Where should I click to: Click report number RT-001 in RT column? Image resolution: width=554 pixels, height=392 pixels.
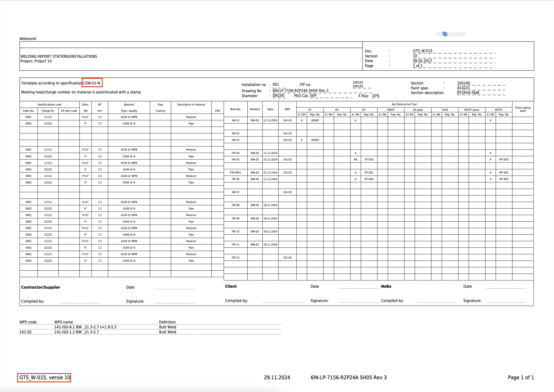(x=369, y=173)
